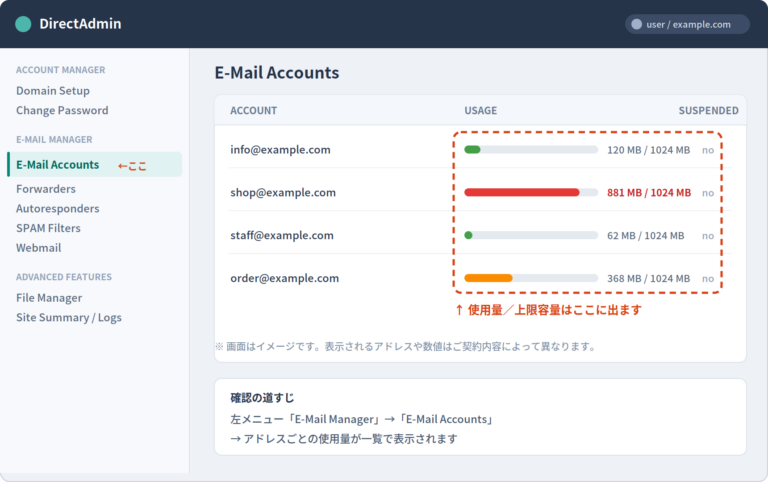Click suspended 'no' for info@example.com
This screenshot has height=482, width=768.
coord(708,150)
